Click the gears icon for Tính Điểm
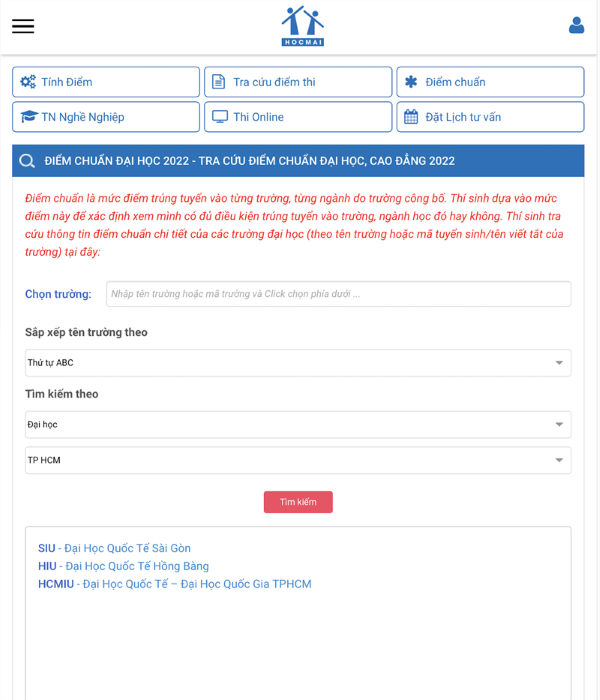The width and height of the screenshot is (600, 700). click(28, 82)
